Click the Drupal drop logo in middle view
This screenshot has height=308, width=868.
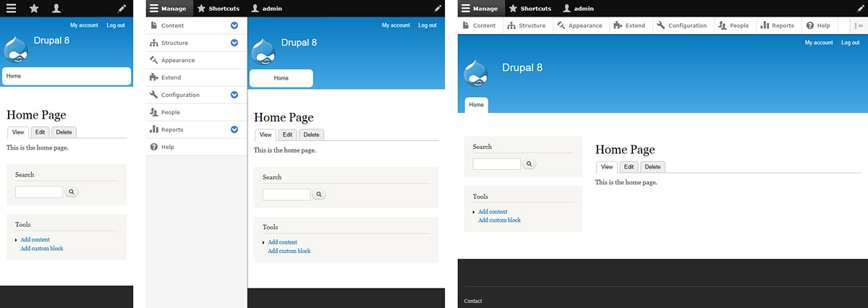[263, 54]
